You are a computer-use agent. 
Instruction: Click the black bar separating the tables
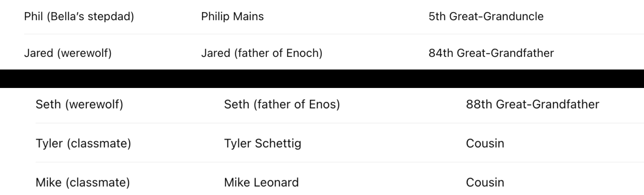coord(322,79)
